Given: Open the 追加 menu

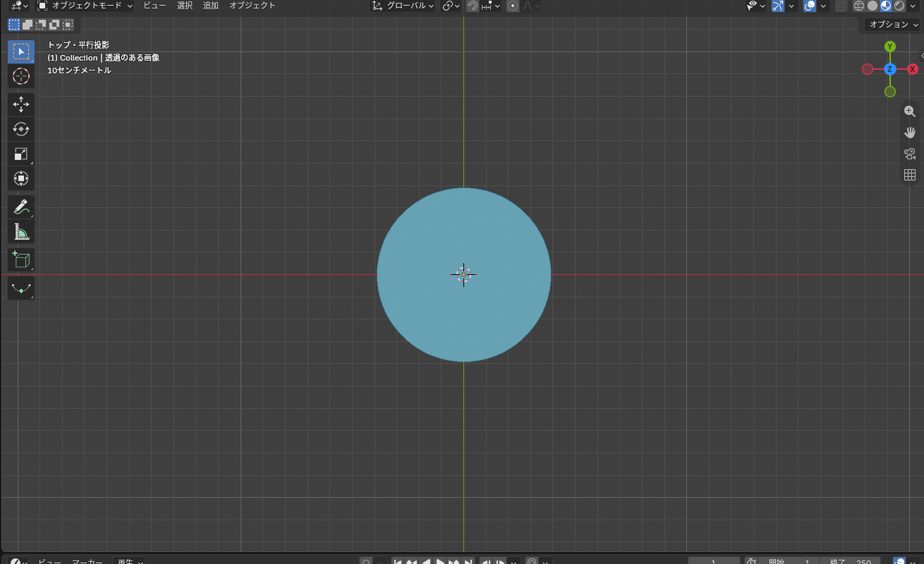Looking at the screenshot, I should [x=211, y=6].
